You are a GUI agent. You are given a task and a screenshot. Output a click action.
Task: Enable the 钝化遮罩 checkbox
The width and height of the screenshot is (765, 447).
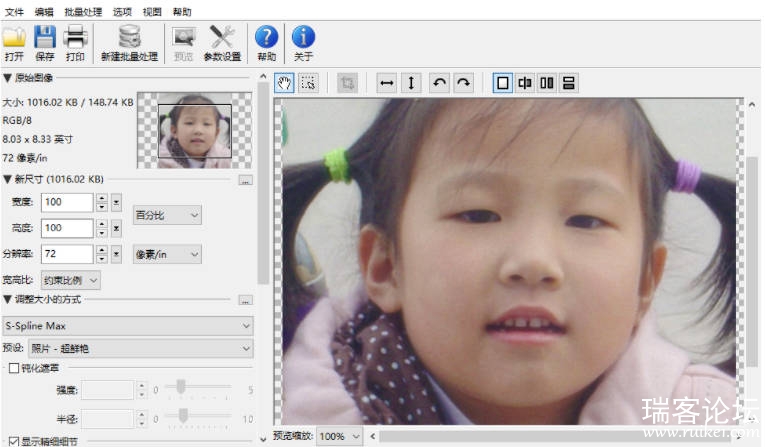[14, 368]
